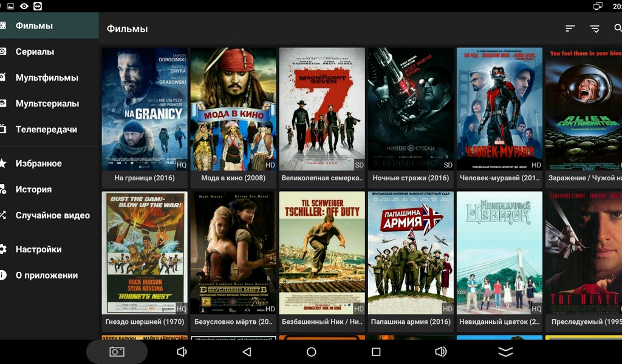Open the filter list icon
The image size is (622, 364).
[595, 29]
